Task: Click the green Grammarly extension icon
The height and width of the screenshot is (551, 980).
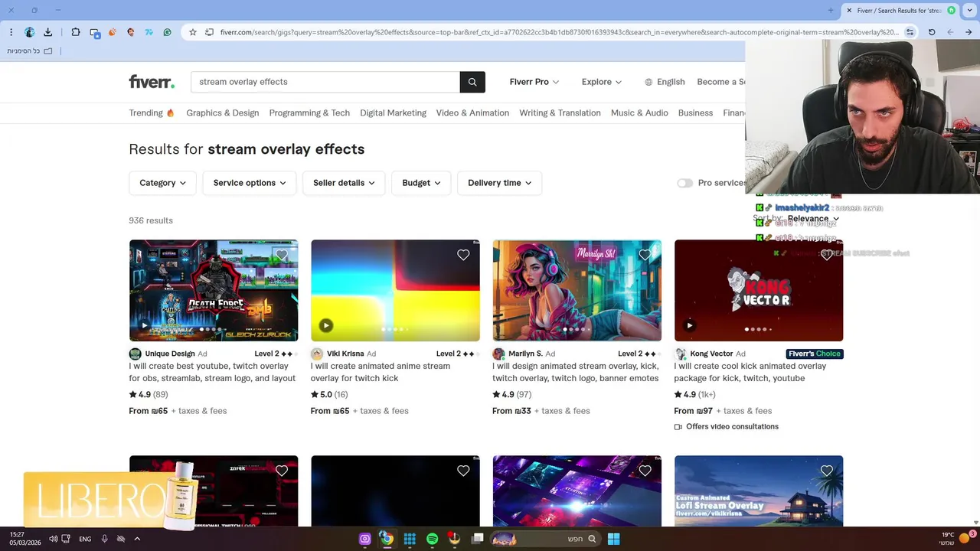Action: (x=167, y=32)
